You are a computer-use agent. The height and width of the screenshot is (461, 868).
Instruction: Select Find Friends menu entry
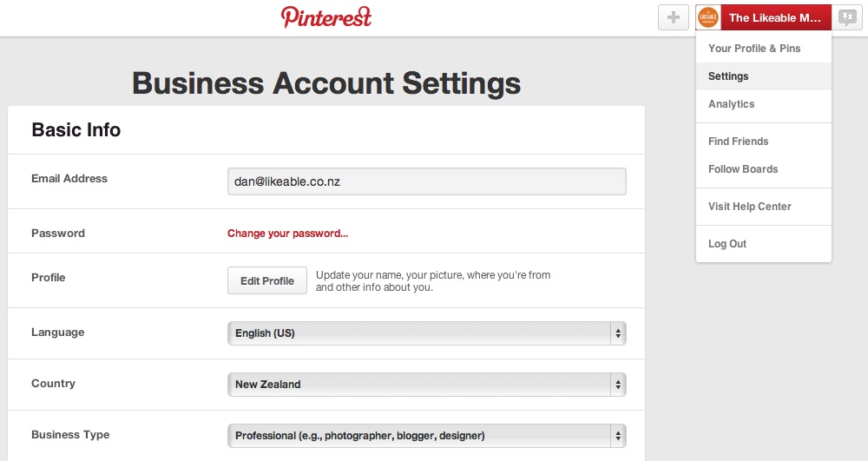[x=738, y=142]
